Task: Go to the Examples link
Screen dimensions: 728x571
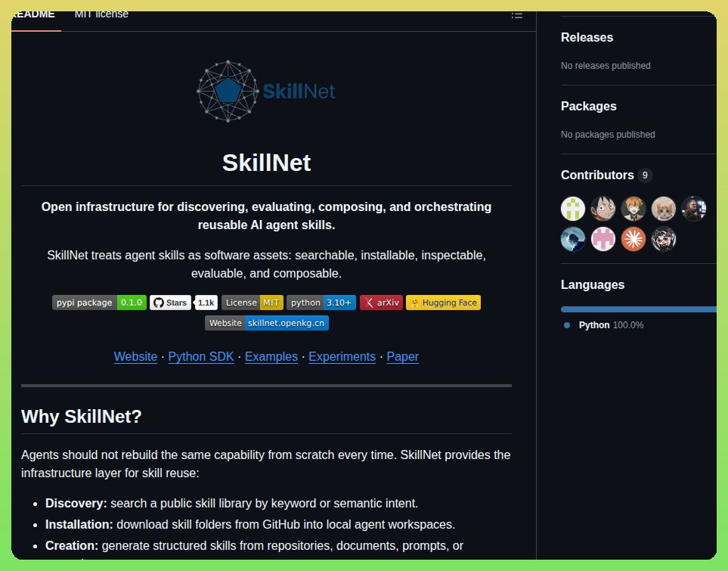Action: click(x=271, y=356)
